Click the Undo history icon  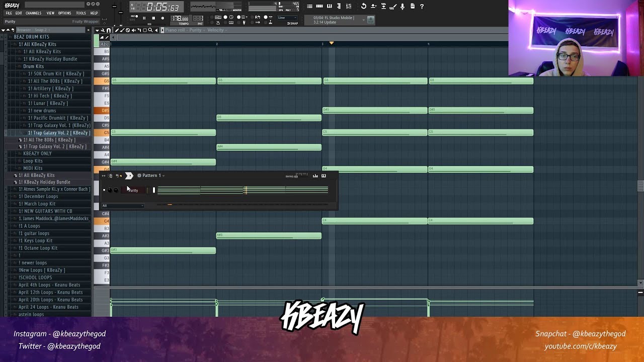coord(364,6)
